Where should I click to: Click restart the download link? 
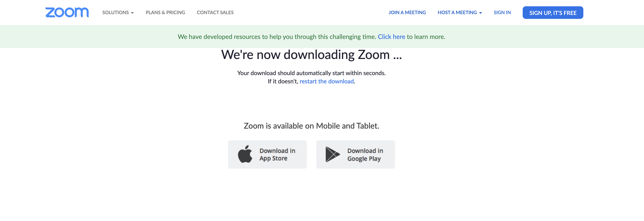tap(327, 81)
